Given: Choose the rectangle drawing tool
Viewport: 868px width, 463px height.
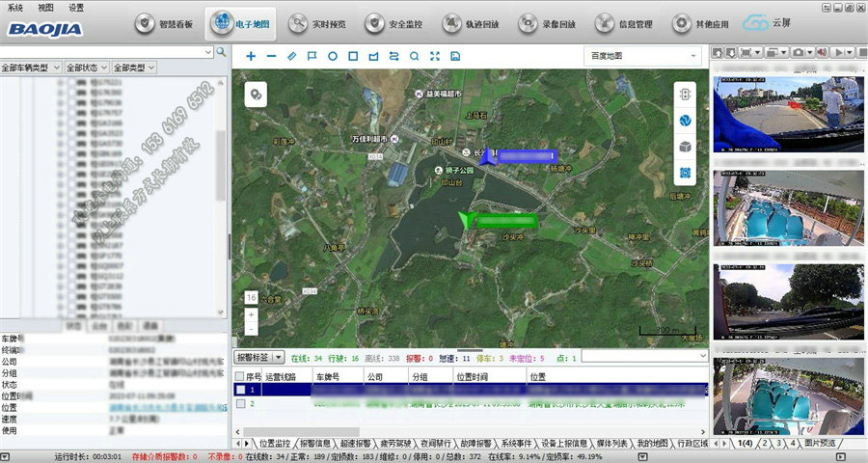Looking at the screenshot, I should click(x=352, y=56).
